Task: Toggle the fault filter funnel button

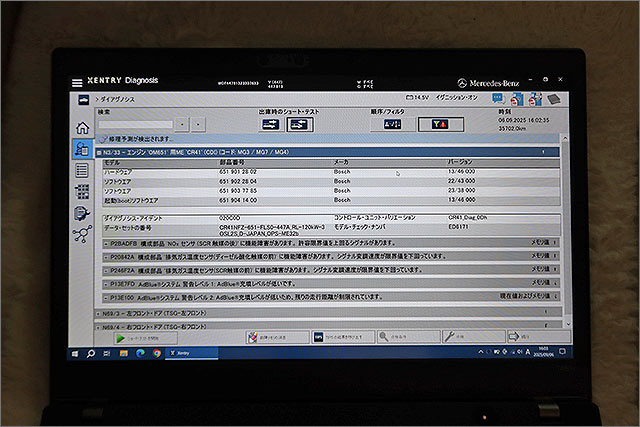Action: pos(440,124)
